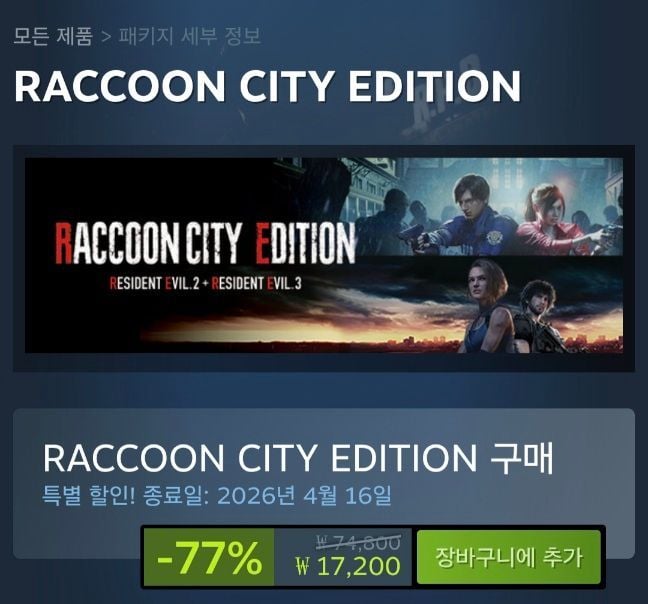Click the breadcrumb separator arrow
Image resolution: width=648 pixels, height=604 pixels.
point(106,36)
